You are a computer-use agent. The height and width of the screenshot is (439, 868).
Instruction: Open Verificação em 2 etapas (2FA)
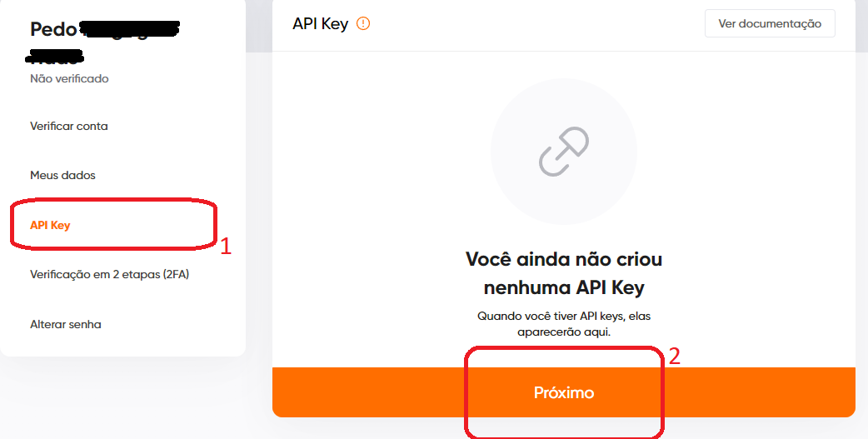(x=110, y=274)
